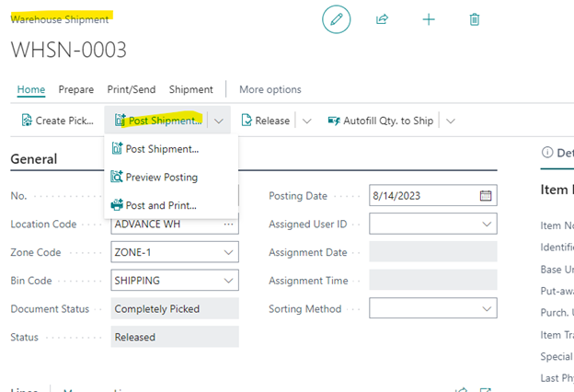Click the delete trash icon
Image resolution: width=574 pixels, height=392 pixels.
click(x=475, y=19)
